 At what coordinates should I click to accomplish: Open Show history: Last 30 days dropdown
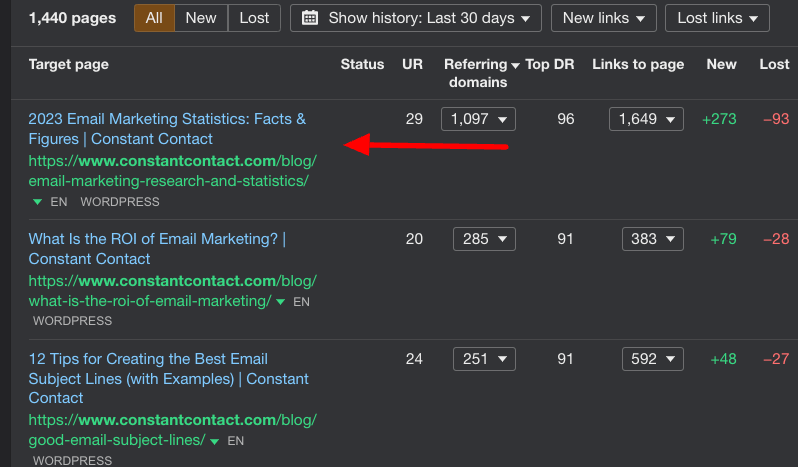click(416, 18)
